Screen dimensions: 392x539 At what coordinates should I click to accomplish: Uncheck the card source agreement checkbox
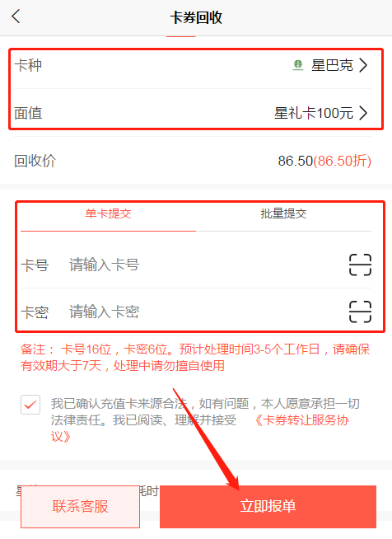click(30, 404)
